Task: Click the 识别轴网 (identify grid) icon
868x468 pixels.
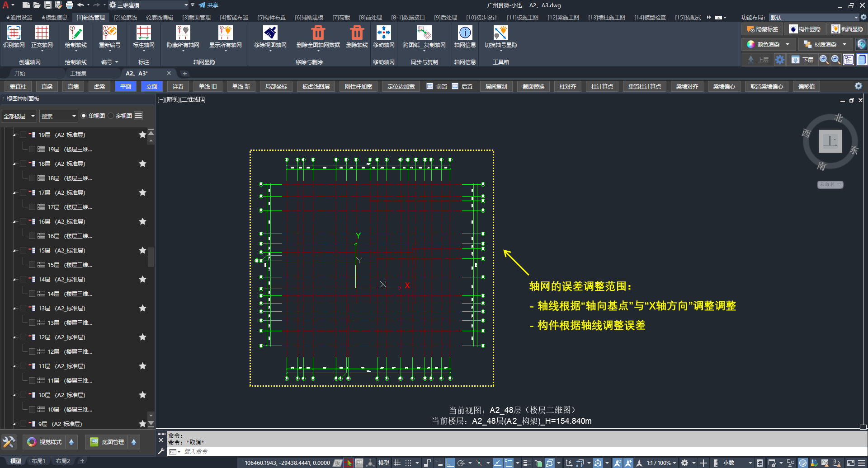Action: (x=14, y=33)
